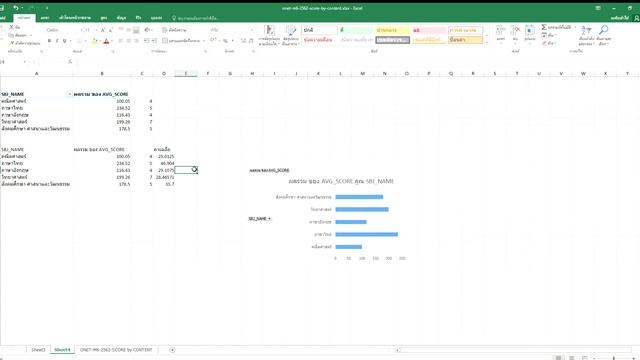Open Sort and Filter menu

(x=586, y=35)
